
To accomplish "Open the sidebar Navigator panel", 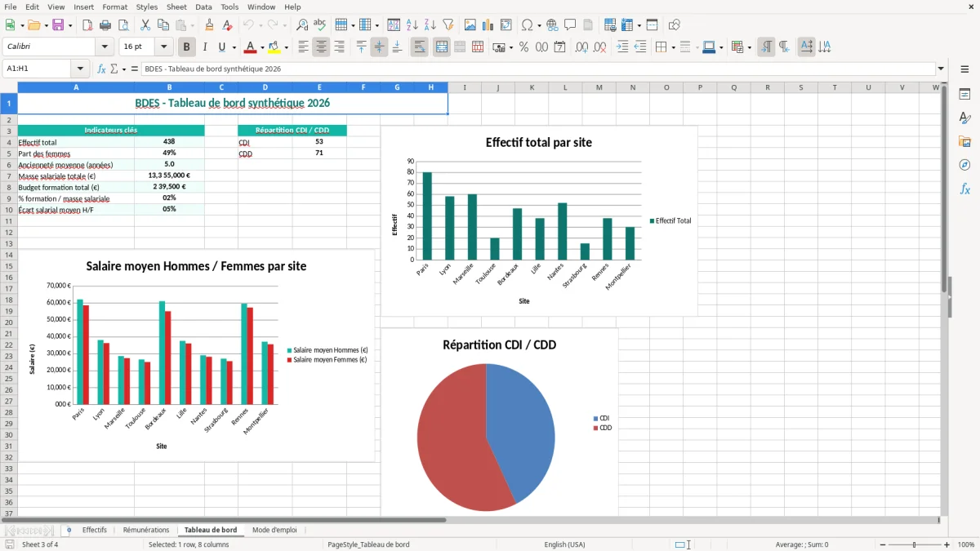I will (x=964, y=165).
